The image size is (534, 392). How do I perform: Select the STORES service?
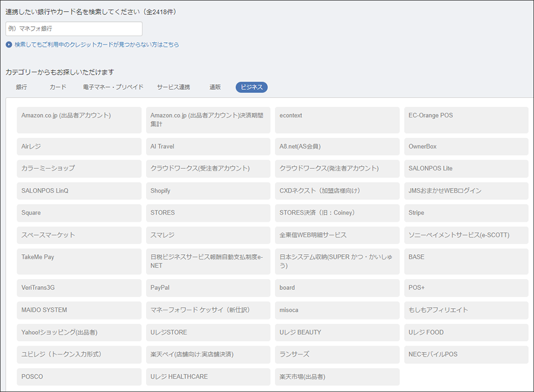click(x=208, y=213)
